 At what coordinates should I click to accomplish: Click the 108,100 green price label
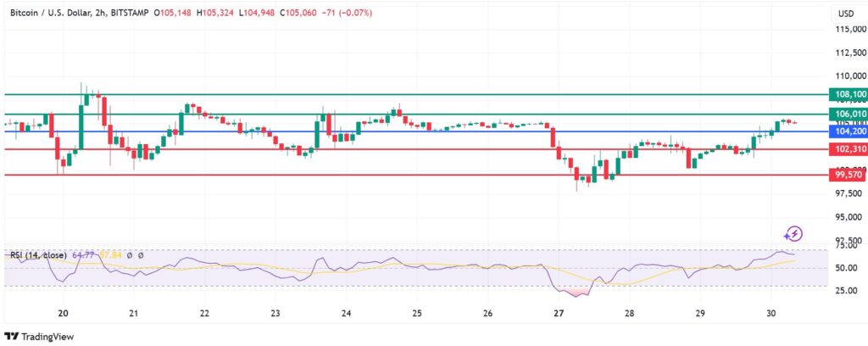click(x=849, y=94)
